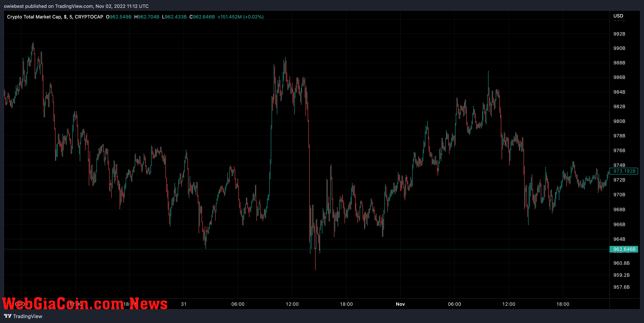
Task: Click the high value H962.704B
Action: 147,17
